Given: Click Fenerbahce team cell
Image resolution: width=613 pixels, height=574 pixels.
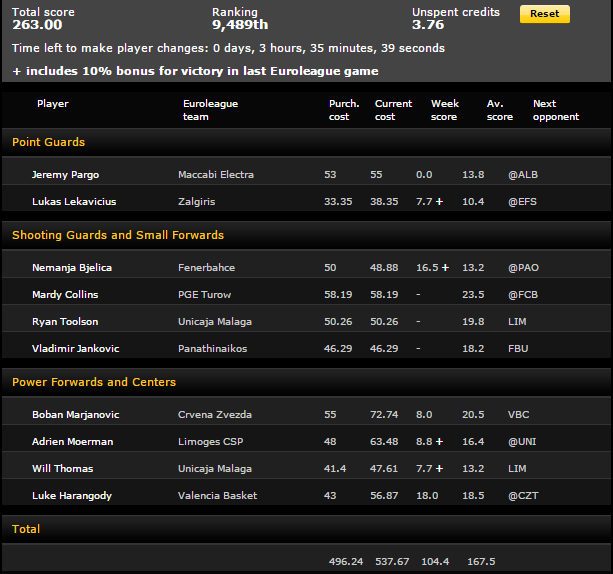Looking at the screenshot, I should 206,268.
